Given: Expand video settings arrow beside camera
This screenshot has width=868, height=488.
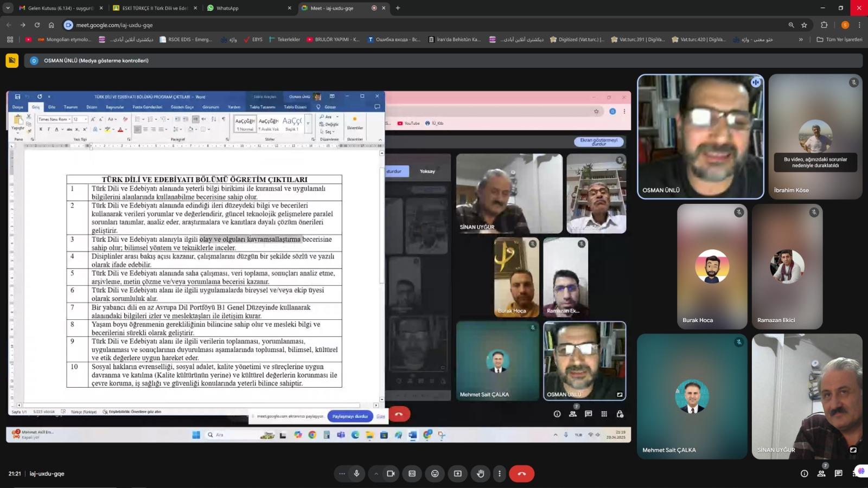Looking at the screenshot, I should point(376,473).
